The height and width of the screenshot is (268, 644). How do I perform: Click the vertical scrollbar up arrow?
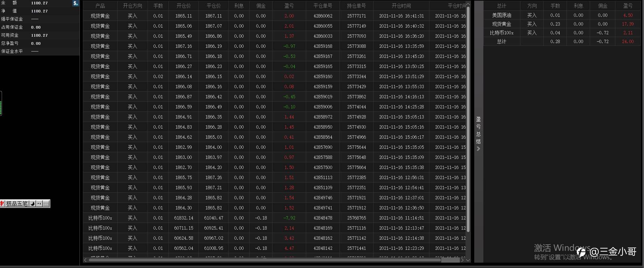[x=468, y=4]
